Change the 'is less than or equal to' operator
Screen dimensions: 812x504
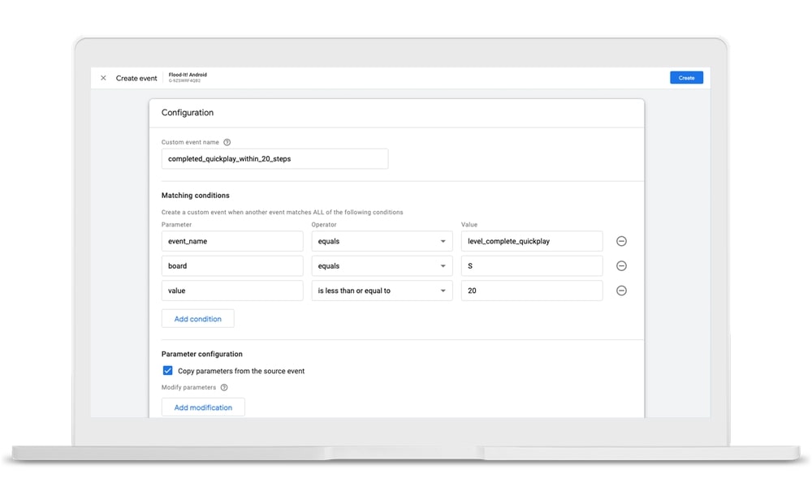click(x=382, y=291)
